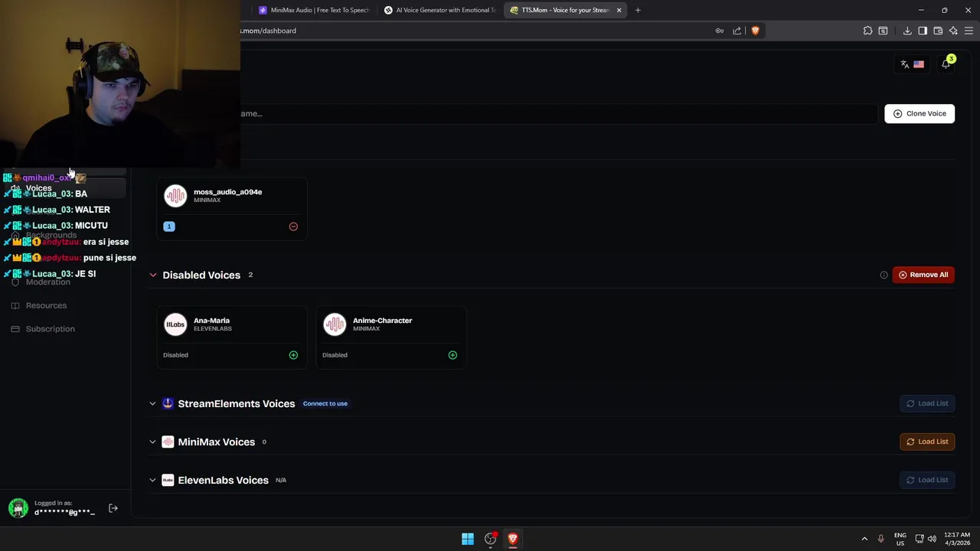Click the Anime-Character MiniMax avatar
Viewport: 980px width, 551px height.
(x=335, y=324)
